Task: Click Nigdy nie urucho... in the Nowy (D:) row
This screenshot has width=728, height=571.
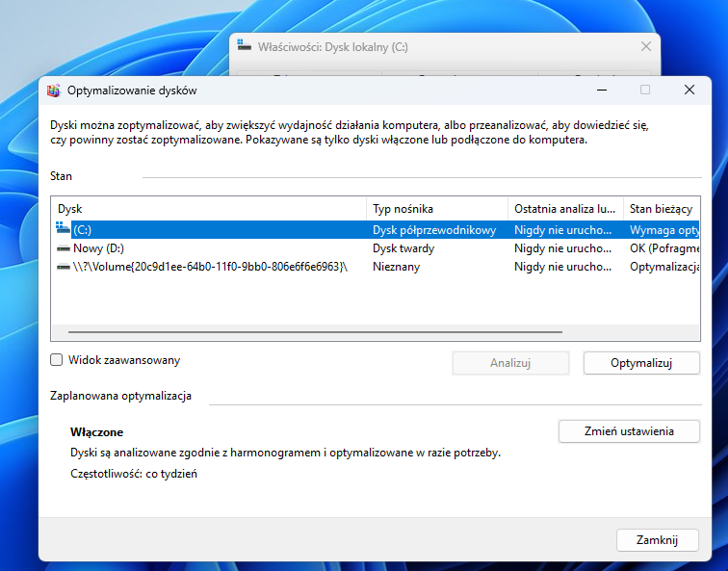Action: point(562,248)
